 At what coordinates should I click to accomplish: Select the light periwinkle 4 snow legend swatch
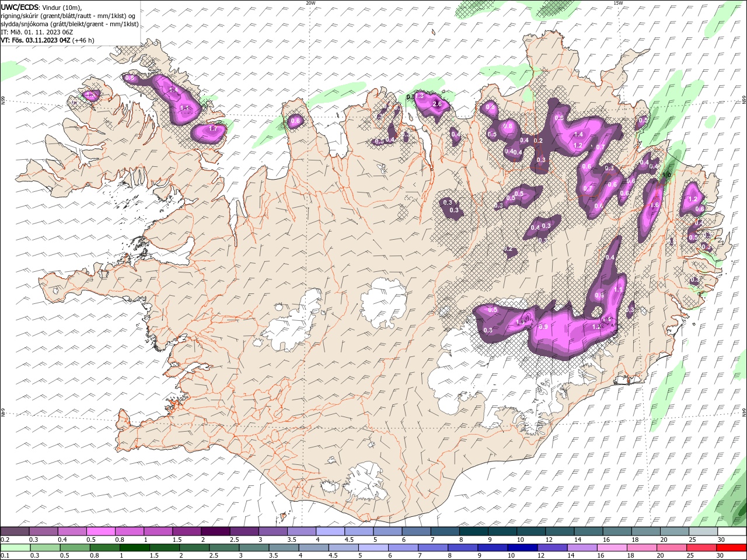coord(330,531)
